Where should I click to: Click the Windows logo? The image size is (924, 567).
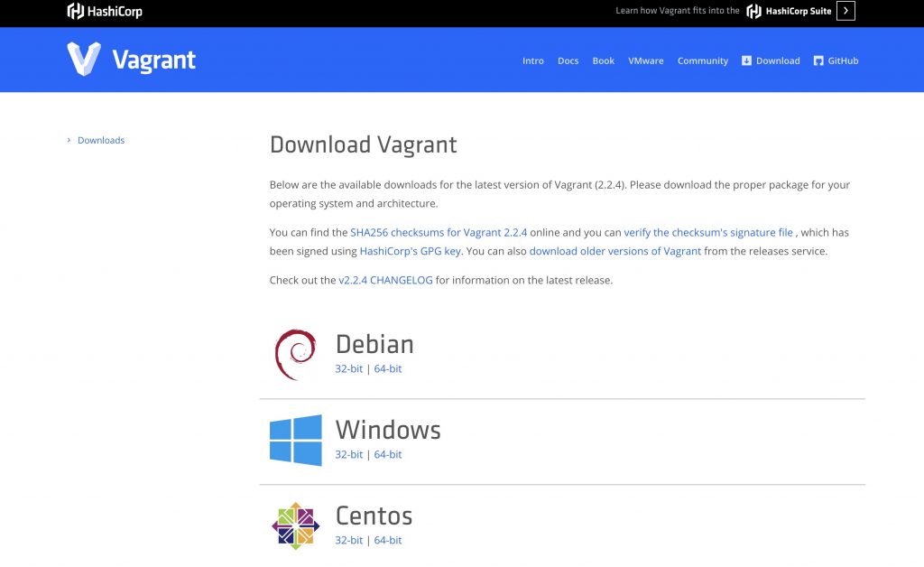click(296, 441)
